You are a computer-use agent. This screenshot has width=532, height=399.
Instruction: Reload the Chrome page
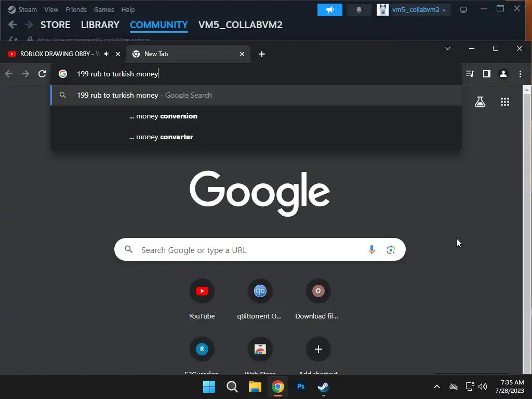tap(42, 74)
